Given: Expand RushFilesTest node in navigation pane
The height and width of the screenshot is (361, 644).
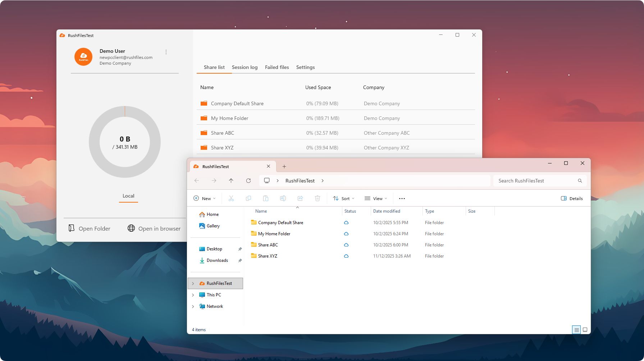Looking at the screenshot, I should pos(193,283).
